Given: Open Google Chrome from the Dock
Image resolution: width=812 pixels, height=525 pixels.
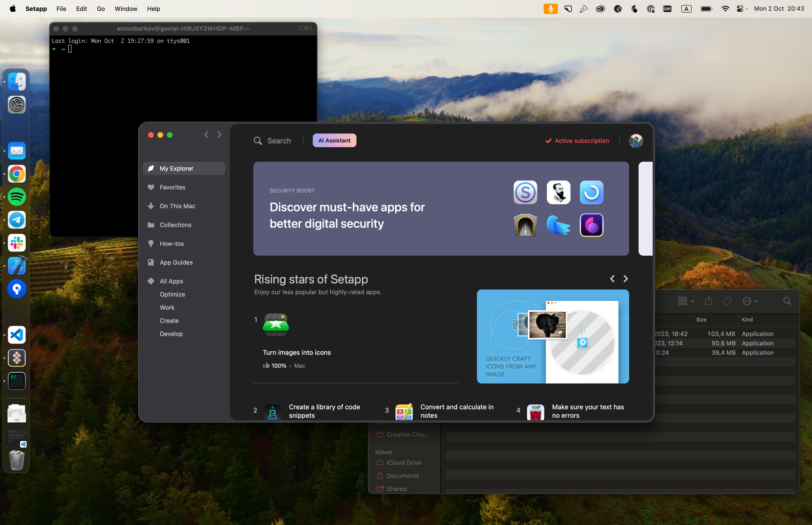Looking at the screenshot, I should tap(16, 174).
